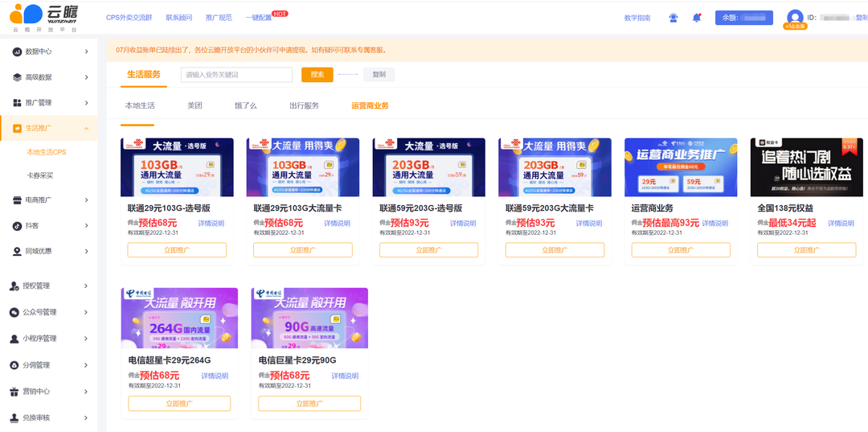Screen dimensions: 868x432
Task: Open 详情说明 for 电信超星卡29元264G
Action: [215, 376]
